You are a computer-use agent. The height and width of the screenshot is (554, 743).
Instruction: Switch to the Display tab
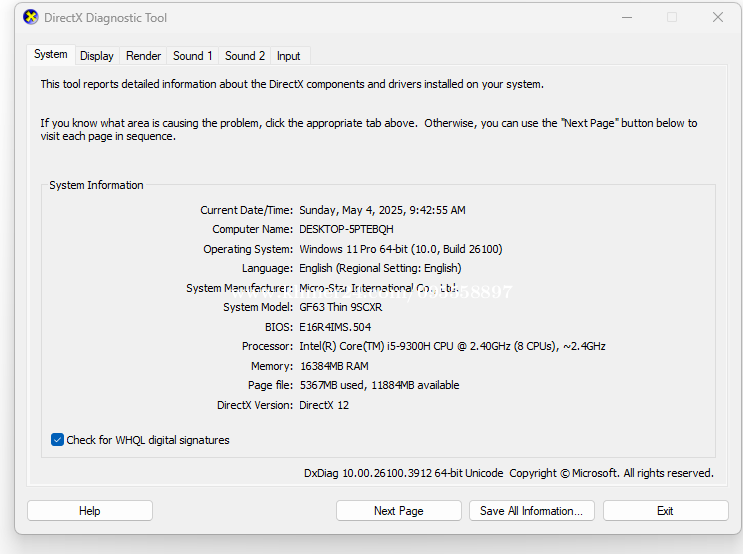coord(97,56)
